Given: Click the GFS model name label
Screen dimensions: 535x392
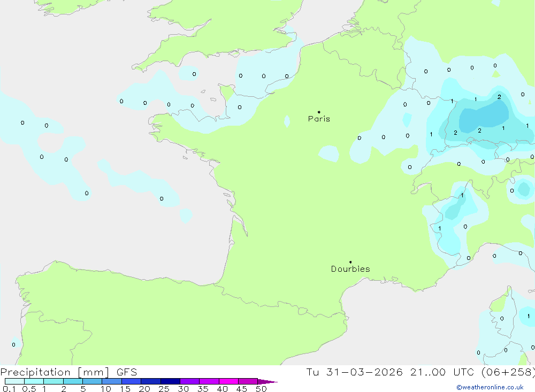Looking at the screenshot, I should [127, 372].
